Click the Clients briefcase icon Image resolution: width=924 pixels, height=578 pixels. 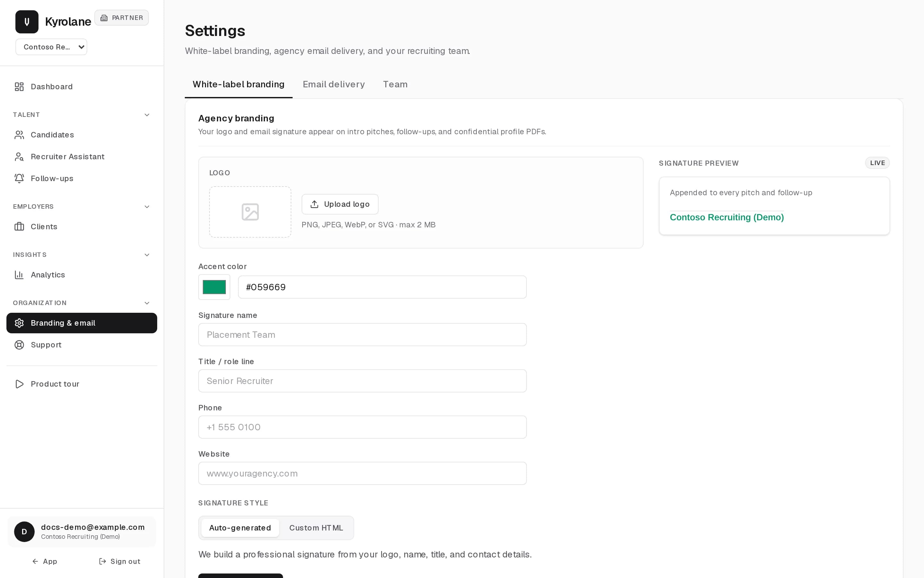19,227
